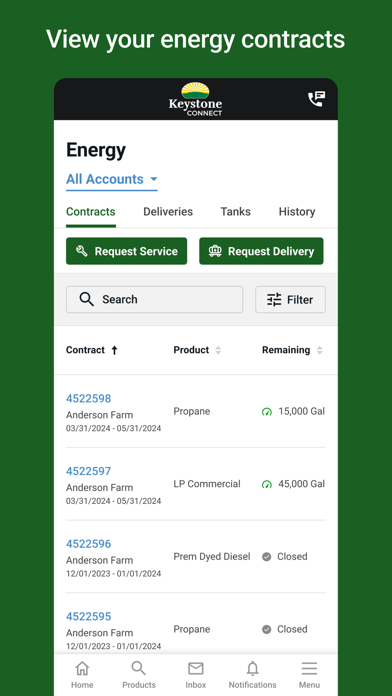
Task: Open contract 4522595
Action: pos(88,617)
